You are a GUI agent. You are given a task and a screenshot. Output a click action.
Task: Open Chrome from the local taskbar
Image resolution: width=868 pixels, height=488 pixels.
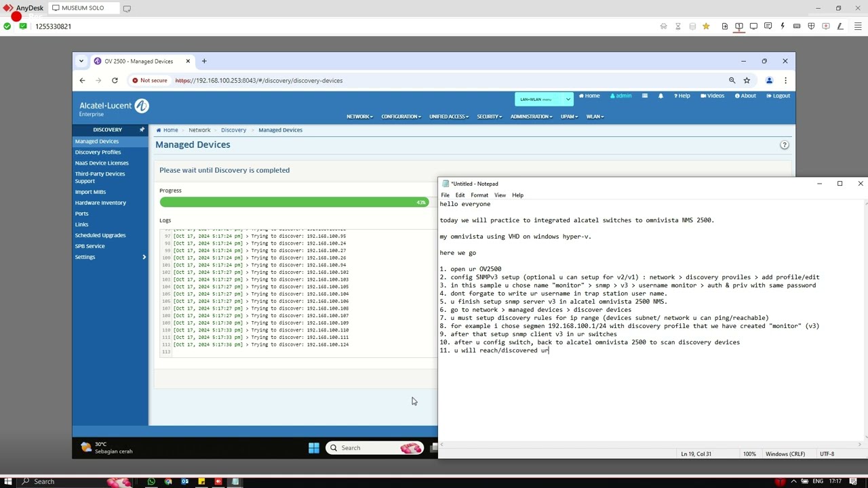168,481
